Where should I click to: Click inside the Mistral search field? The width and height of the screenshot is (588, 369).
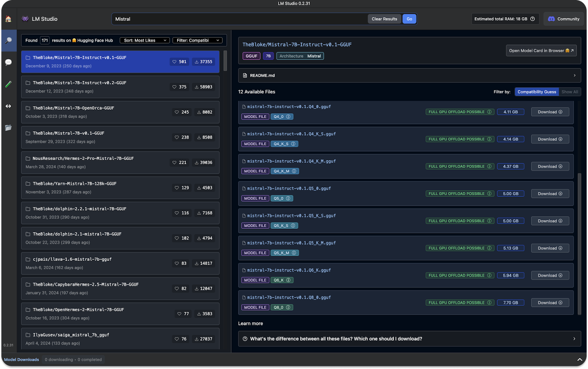click(239, 19)
